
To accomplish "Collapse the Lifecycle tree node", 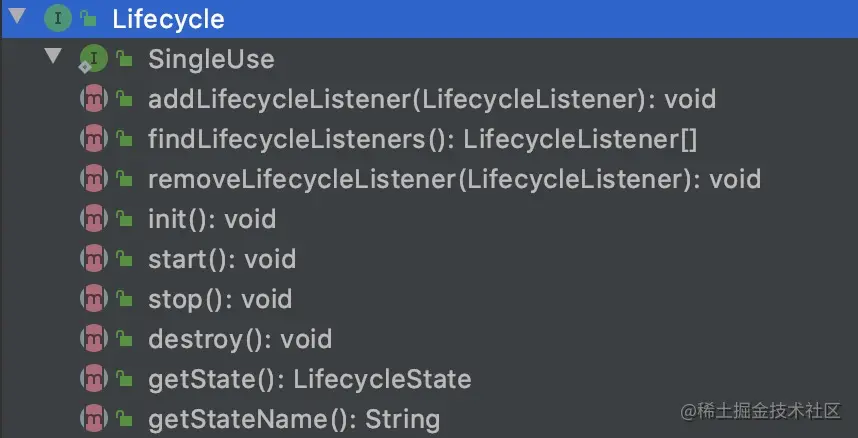I will pos(16,17).
